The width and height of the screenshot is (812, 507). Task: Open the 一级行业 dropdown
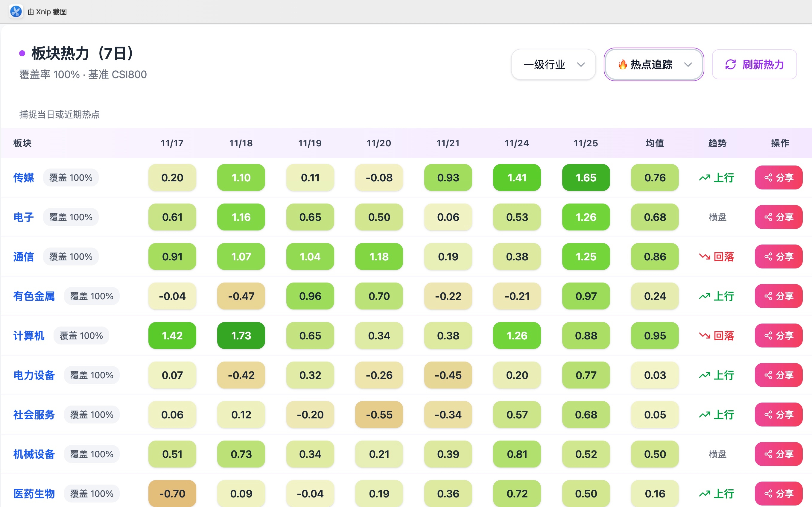click(553, 64)
